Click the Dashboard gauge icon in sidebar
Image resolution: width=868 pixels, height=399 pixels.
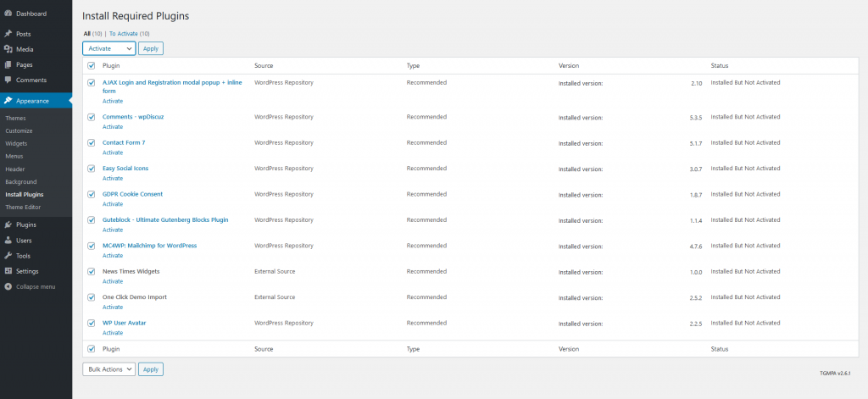pos(8,14)
